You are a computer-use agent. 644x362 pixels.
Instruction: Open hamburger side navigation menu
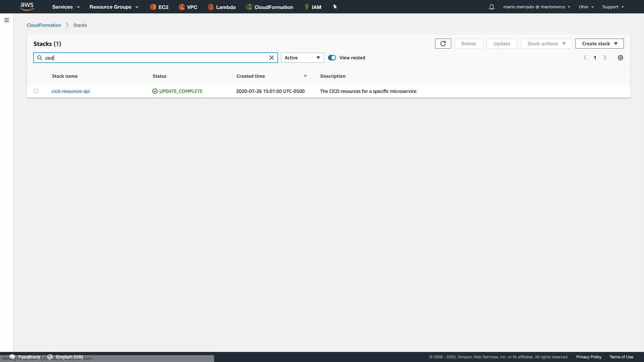[x=6, y=20]
